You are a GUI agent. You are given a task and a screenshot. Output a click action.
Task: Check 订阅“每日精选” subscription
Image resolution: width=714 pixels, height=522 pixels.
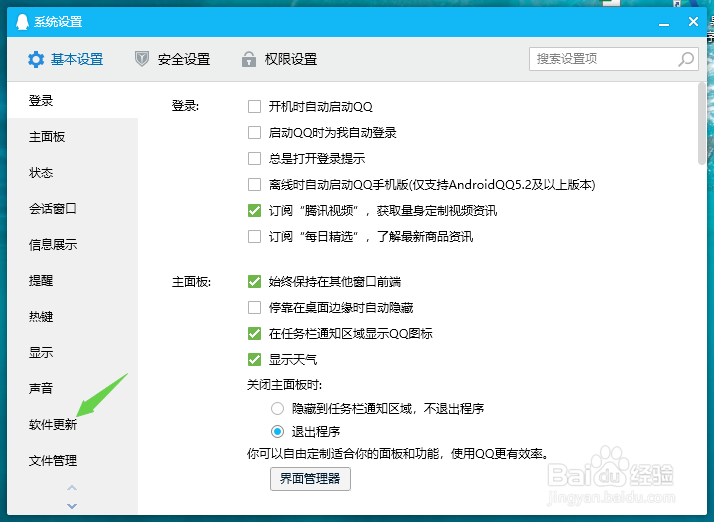click(255, 236)
